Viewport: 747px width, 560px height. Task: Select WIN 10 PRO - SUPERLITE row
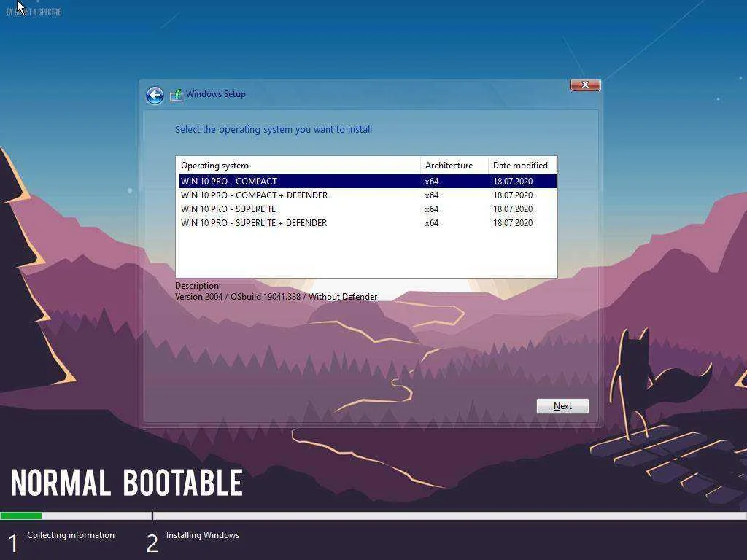(368, 209)
